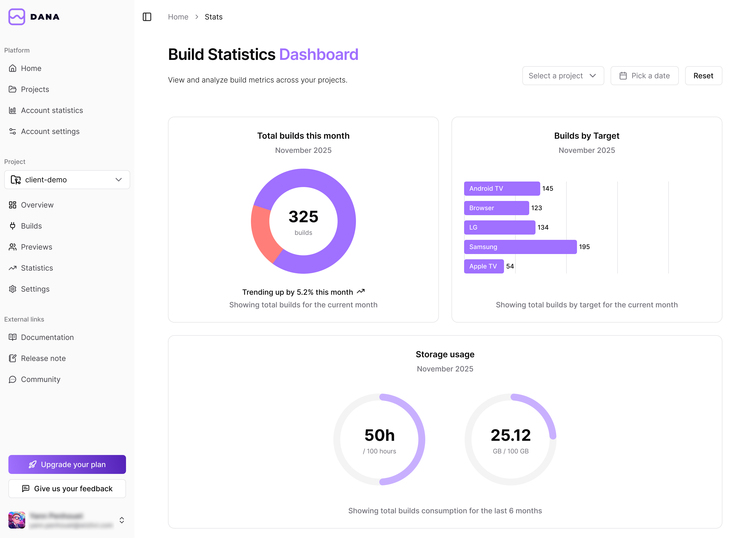Screen dimensions: 756x538
Task: Toggle the sidebar panel visibility
Action: tap(147, 17)
